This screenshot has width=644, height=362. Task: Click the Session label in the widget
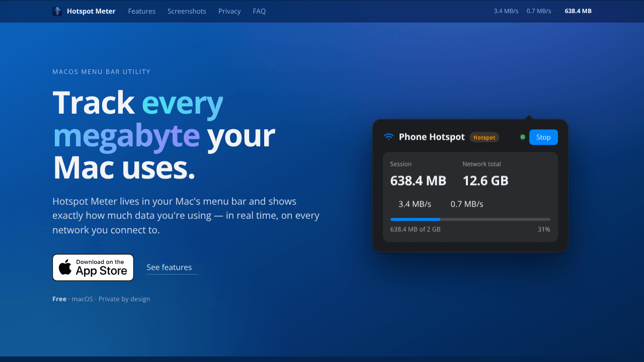pos(401,164)
